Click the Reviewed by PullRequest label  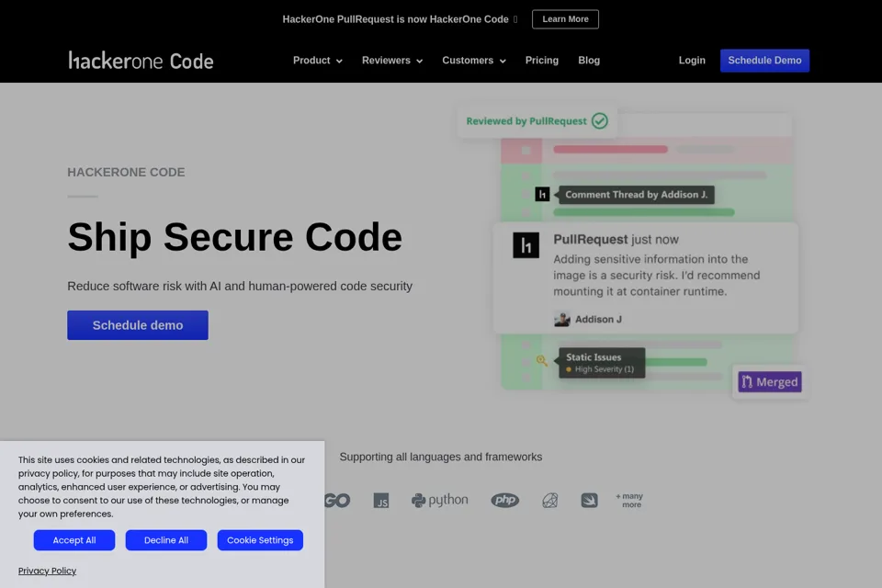526,121
